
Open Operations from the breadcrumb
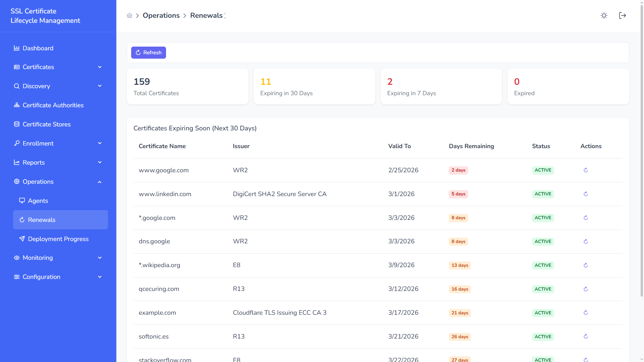[x=161, y=15]
